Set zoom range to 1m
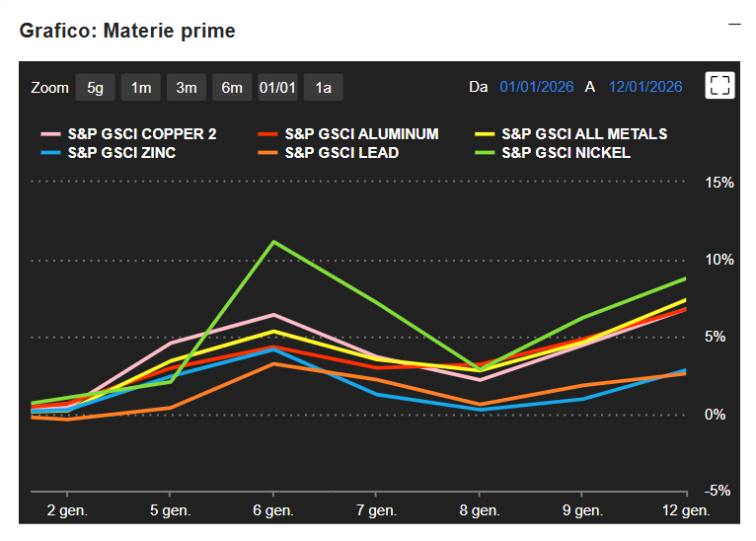 pyautogui.click(x=141, y=87)
